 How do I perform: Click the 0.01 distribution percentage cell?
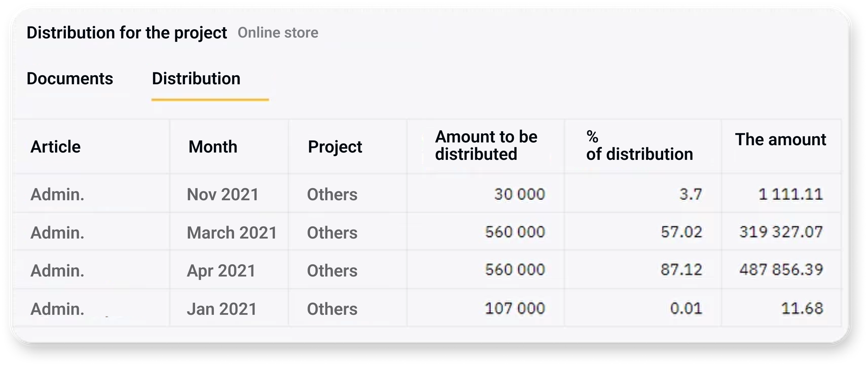(686, 309)
